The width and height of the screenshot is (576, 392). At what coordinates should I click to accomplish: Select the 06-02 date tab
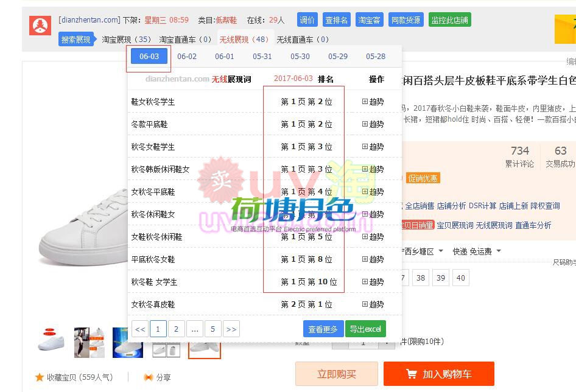[x=187, y=57]
